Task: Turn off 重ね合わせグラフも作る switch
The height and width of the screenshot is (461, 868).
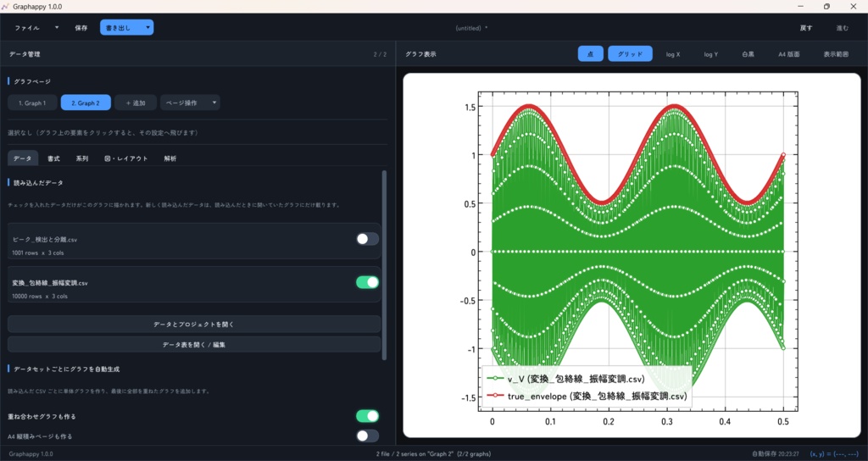Action: (368, 416)
